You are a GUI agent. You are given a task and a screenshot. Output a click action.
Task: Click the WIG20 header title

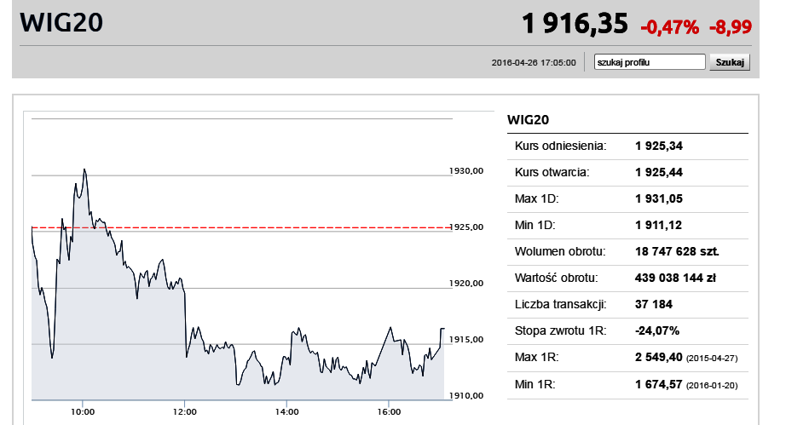(61, 23)
